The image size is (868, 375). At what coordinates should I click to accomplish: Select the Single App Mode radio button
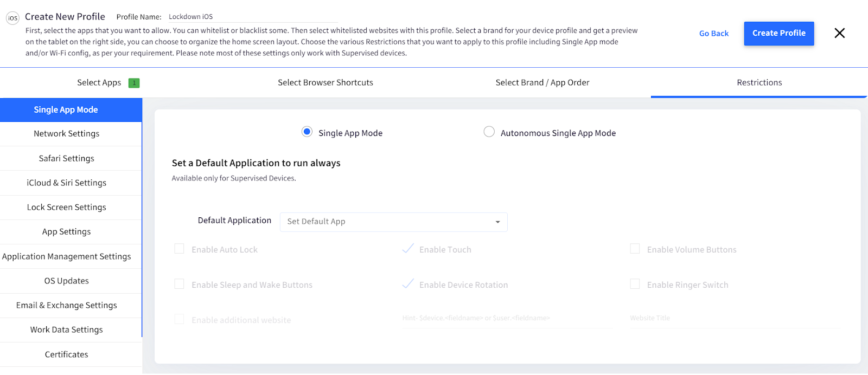click(307, 132)
